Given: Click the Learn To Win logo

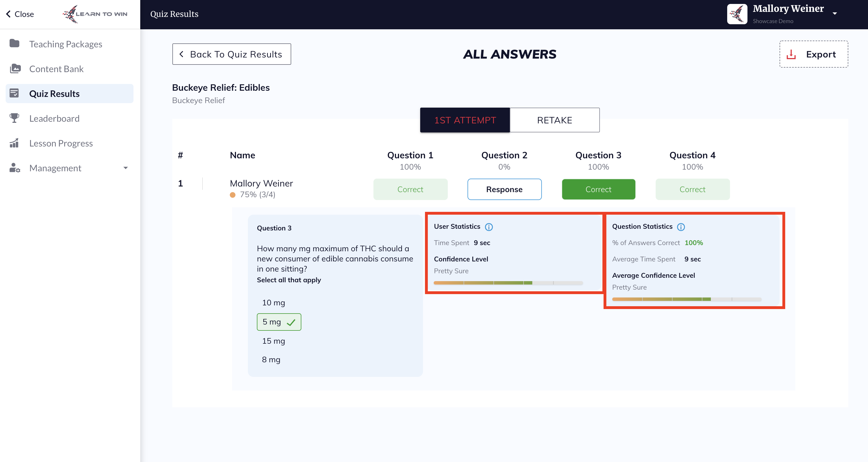Looking at the screenshot, I should point(95,14).
